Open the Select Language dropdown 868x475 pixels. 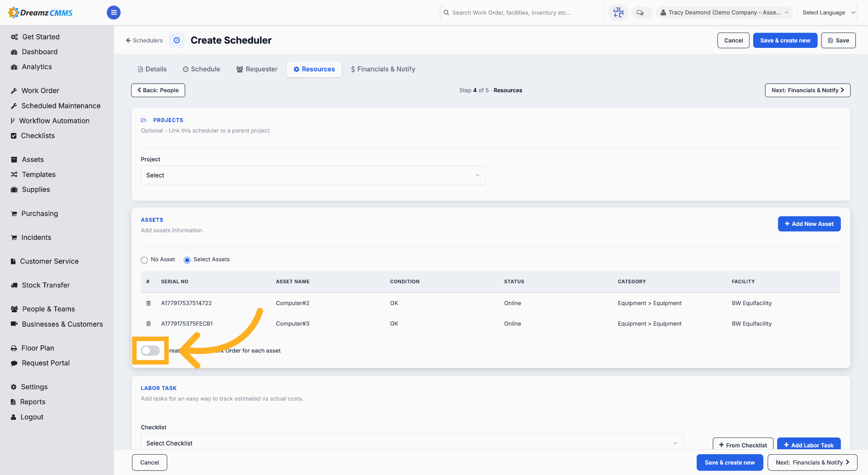pyautogui.click(x=826, y=13)
